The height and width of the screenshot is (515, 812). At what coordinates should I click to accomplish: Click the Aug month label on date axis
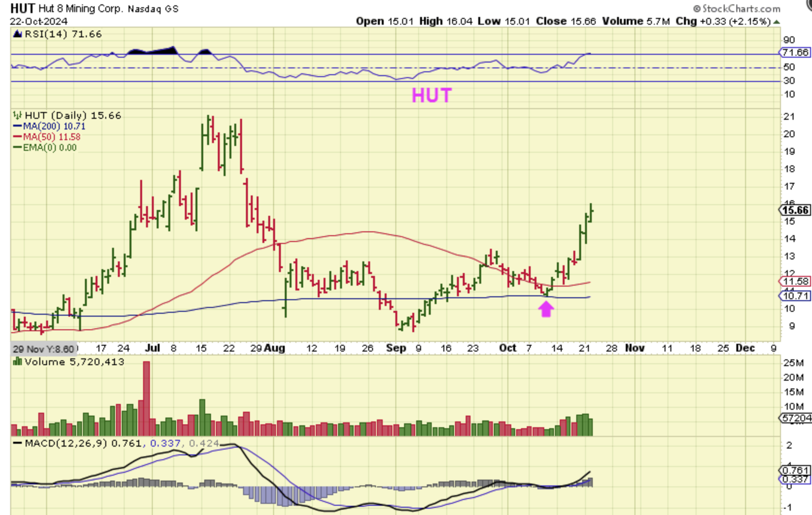coord(275,348)
